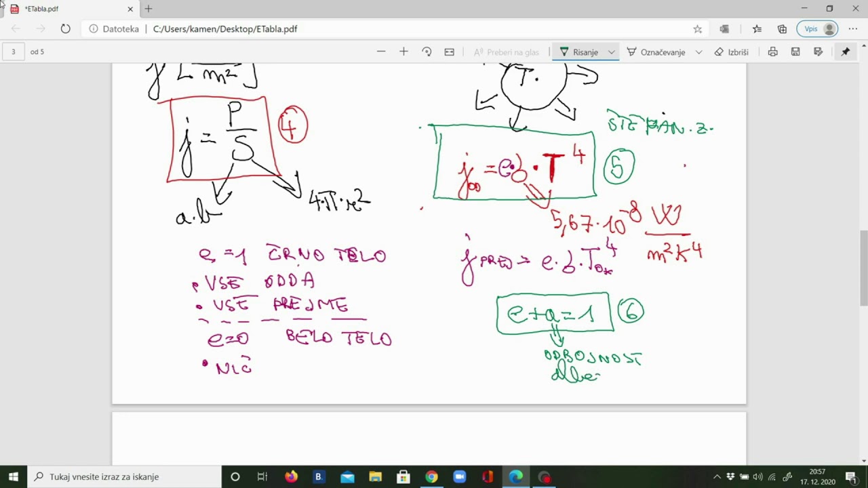Rotate the PDF page

[x=427, y=52]
